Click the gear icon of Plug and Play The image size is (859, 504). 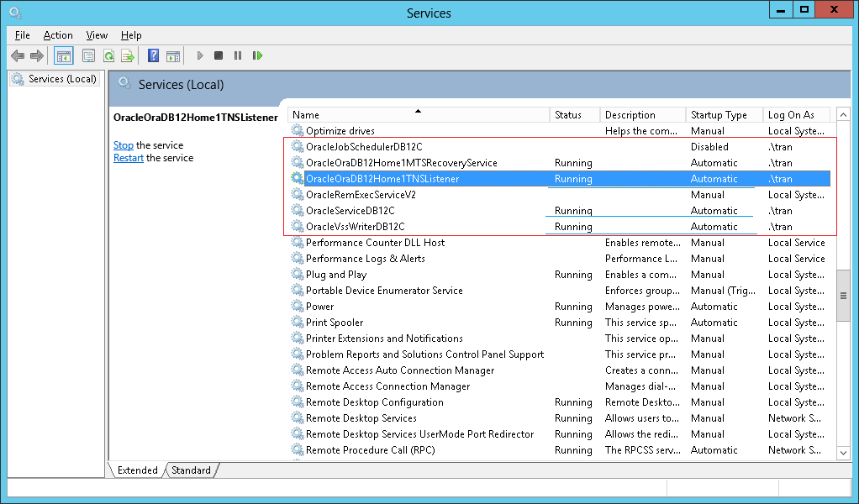point(297,274)
